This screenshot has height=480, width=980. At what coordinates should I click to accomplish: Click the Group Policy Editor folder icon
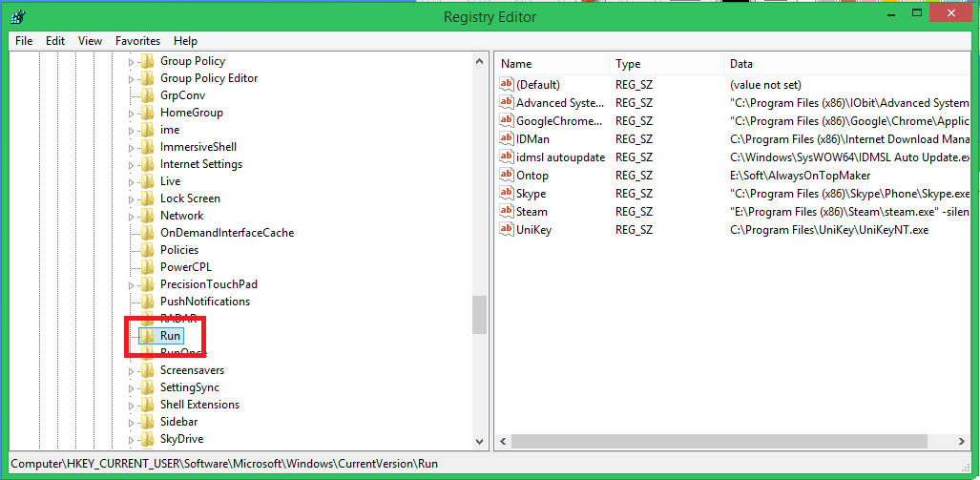[147, 78]
